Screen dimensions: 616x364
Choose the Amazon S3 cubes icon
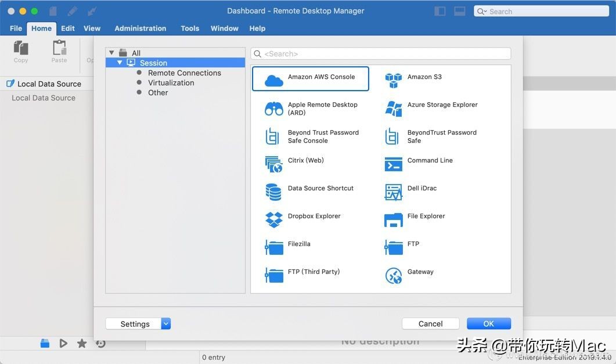point(393,80)
